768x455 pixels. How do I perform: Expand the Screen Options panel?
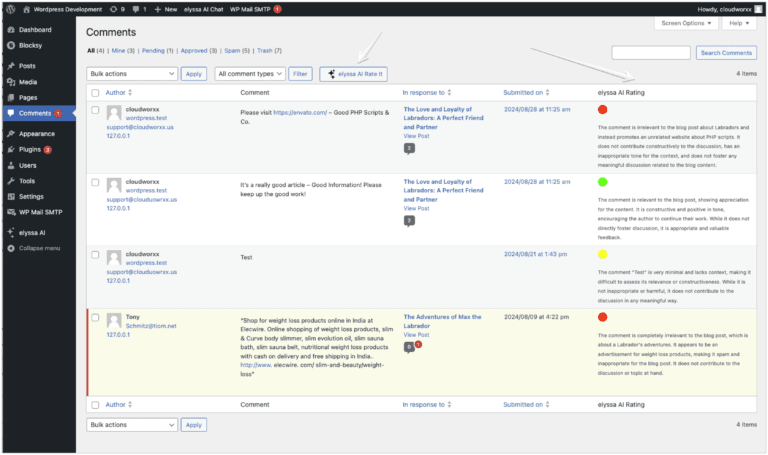pos(686,24)
